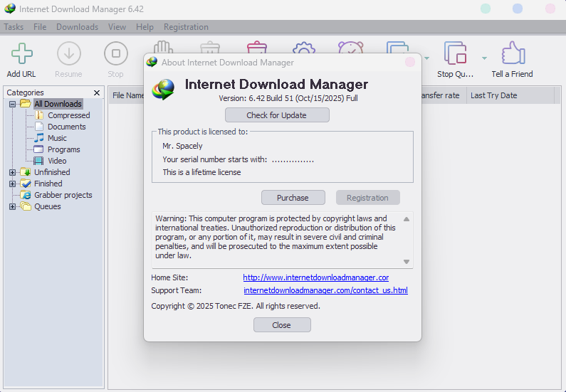Click the IDM icon in main title bar
This screenshot has width=566, height=392.
10,9
